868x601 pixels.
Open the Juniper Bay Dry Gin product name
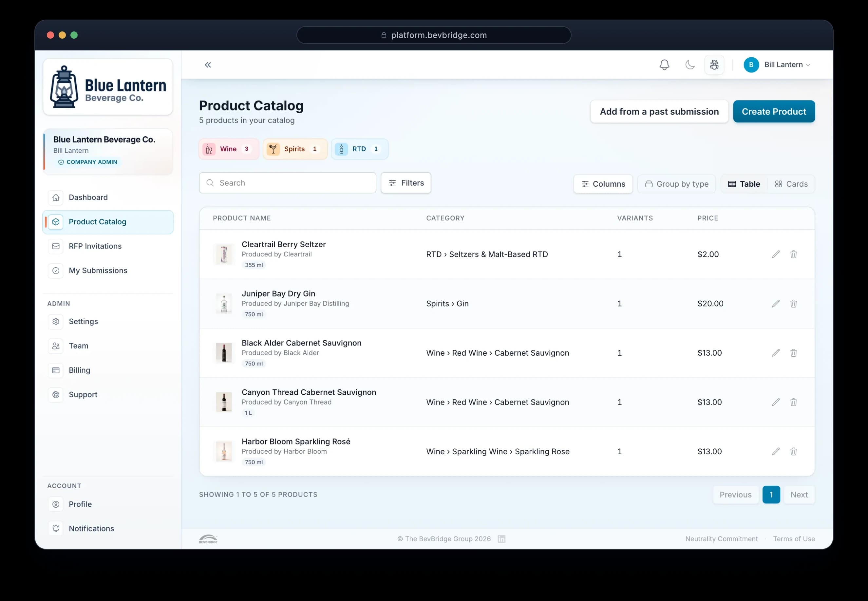(278, 294)
